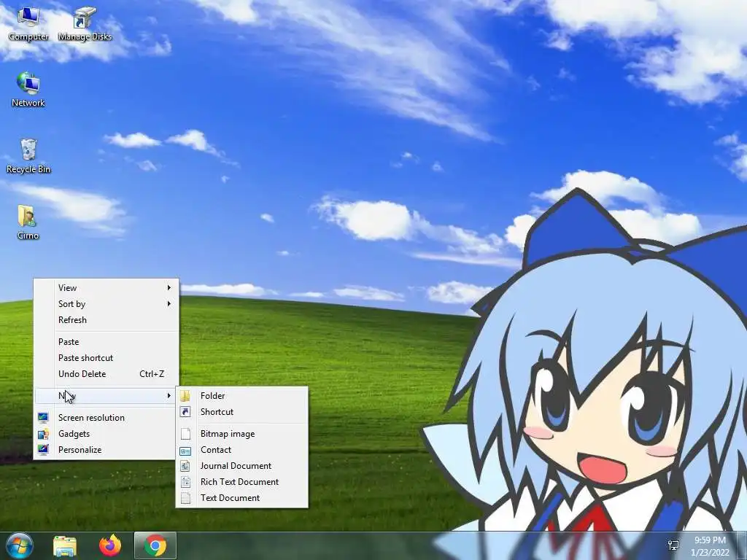Open Personalize from the context menu
The height and width of the screenshot is (560, 747).
coord(106,450)
